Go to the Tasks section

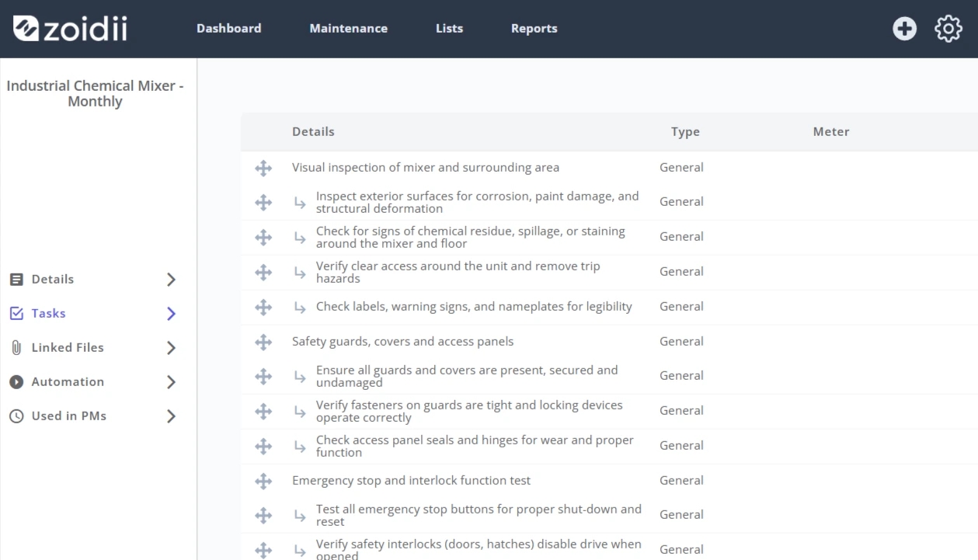pyautogui.click(x=48, y=314)
